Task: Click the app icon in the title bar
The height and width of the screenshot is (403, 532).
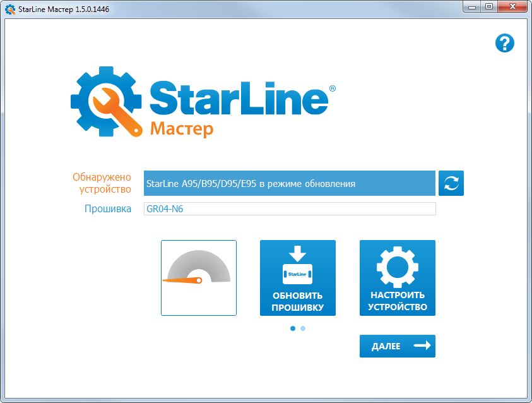Action: click(10, 9)
